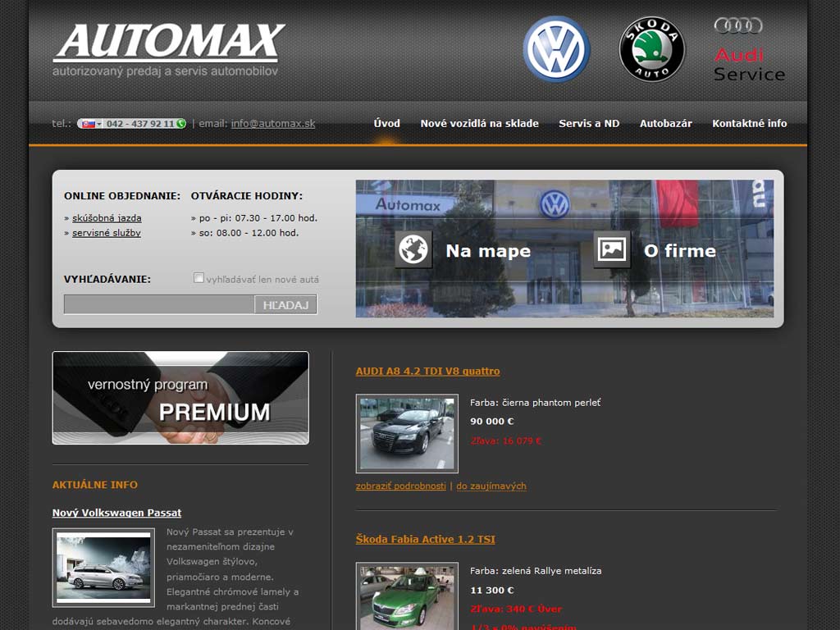The image size is (840, 630).
Task: Click the HĽADAJ search button
Action: click(x=285, y=305)
